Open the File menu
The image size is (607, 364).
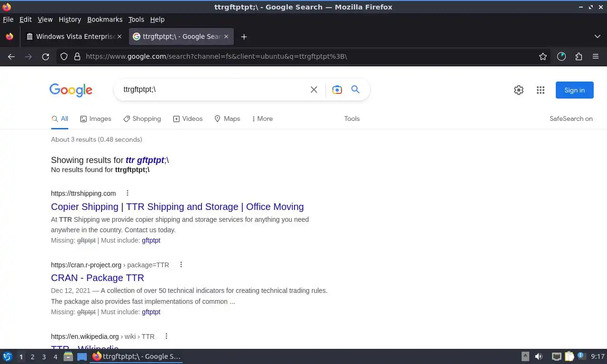(8, 19)
